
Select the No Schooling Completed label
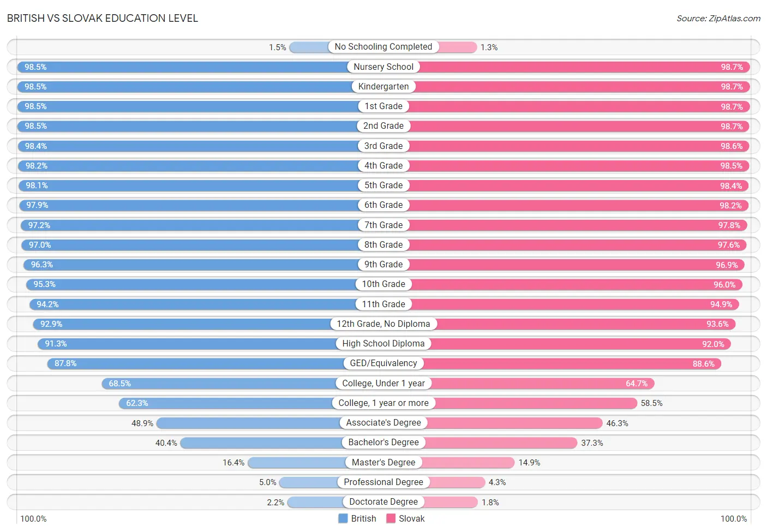(x=383, y=47)
